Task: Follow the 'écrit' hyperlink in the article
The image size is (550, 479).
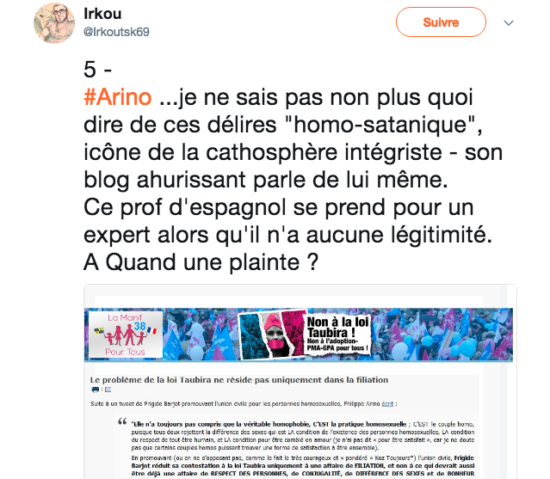Action: point(387,404)
